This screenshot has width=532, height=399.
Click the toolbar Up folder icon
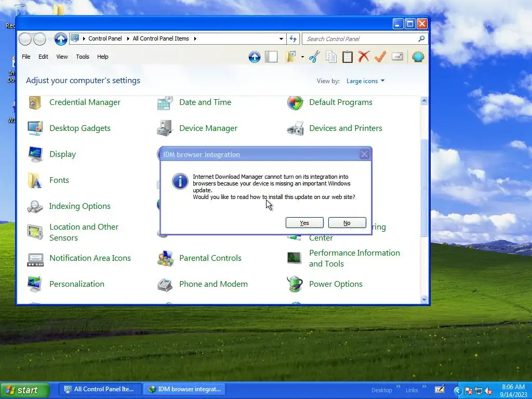tap(255, 57)
